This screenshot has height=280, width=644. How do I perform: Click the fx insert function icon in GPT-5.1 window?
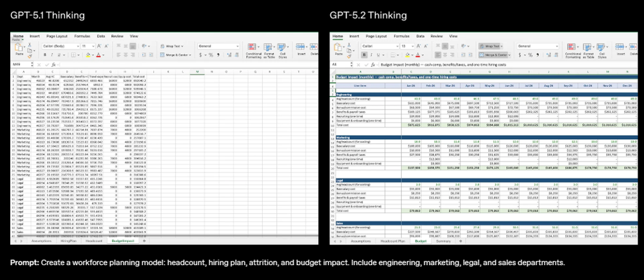click(53, 64)
